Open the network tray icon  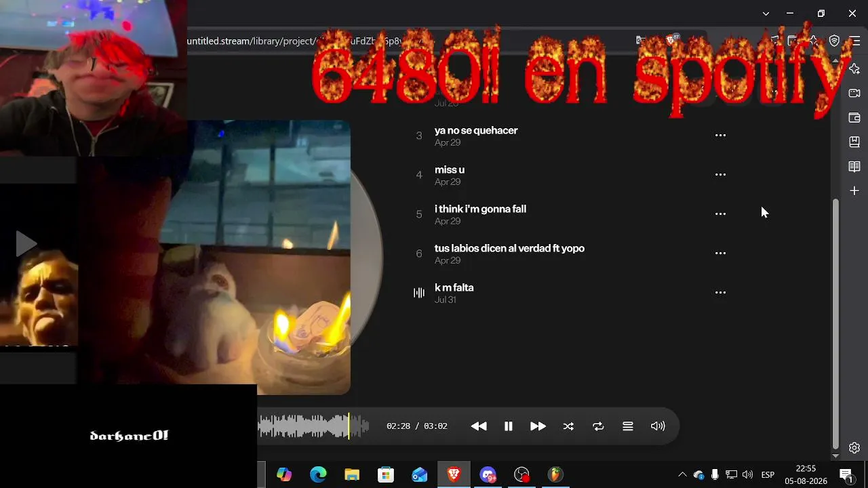coord(731,474)
